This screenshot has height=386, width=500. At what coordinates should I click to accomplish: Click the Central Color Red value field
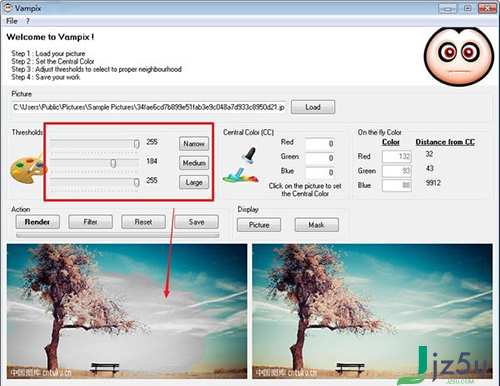[320, 144]
